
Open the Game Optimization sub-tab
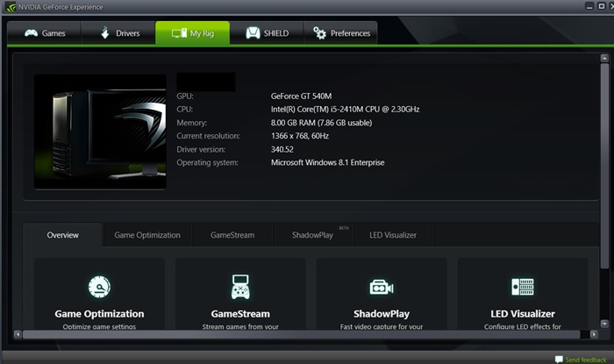(147, 235)
